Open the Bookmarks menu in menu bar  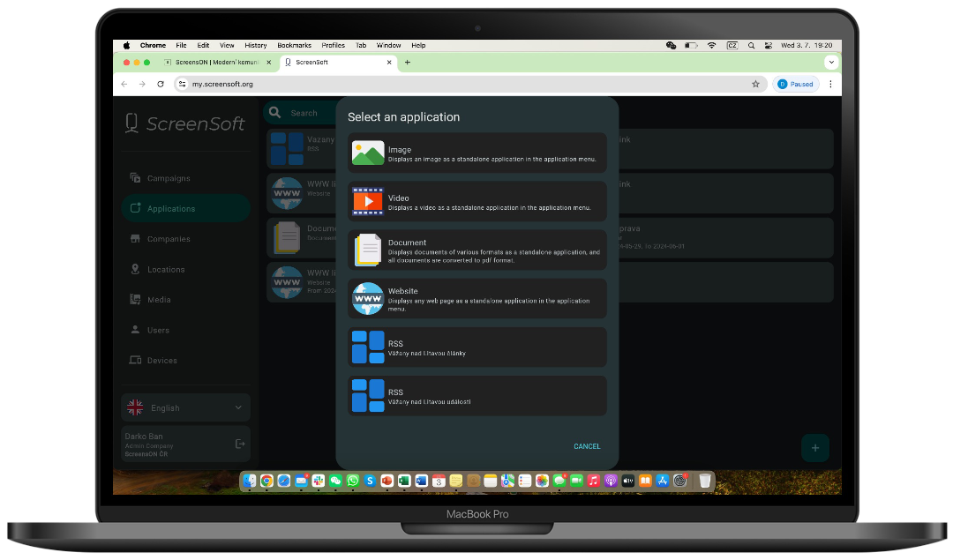click(x=294, y=45)
